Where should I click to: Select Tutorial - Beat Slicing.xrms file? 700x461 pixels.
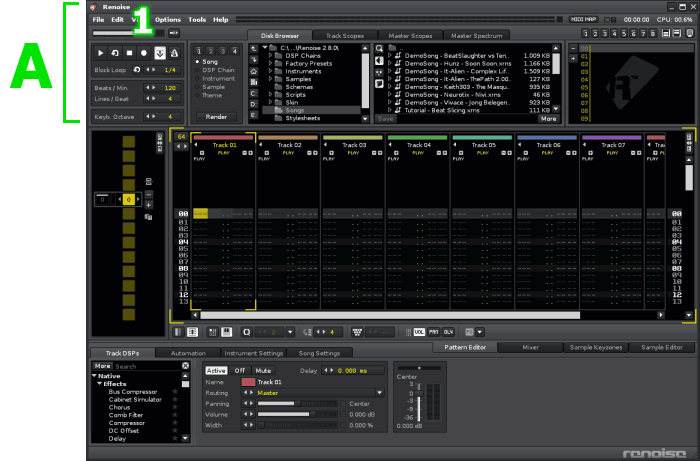click(442, 110)
